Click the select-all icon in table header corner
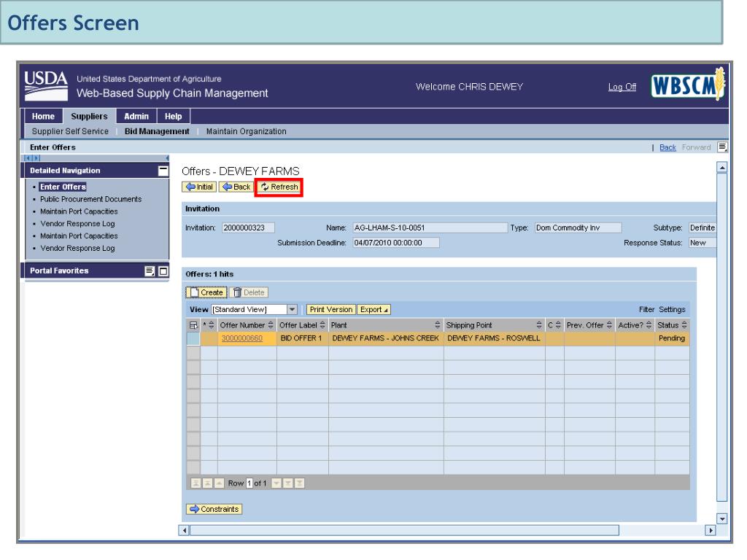747x560 pixels. [x=193, y=324]
